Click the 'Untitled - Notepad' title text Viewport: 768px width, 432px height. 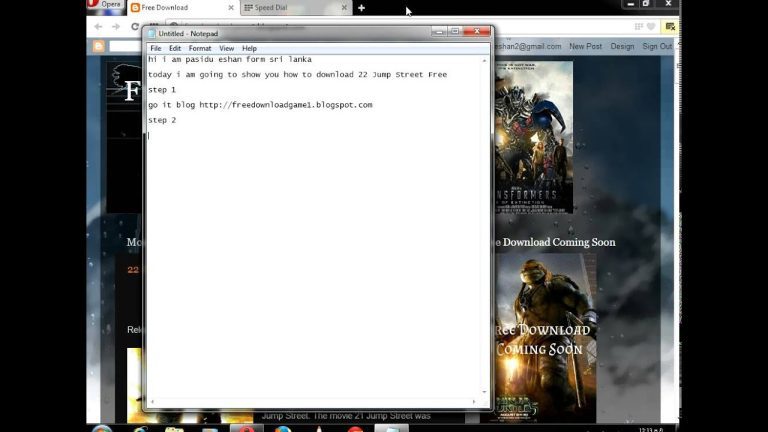pos(188,34)
